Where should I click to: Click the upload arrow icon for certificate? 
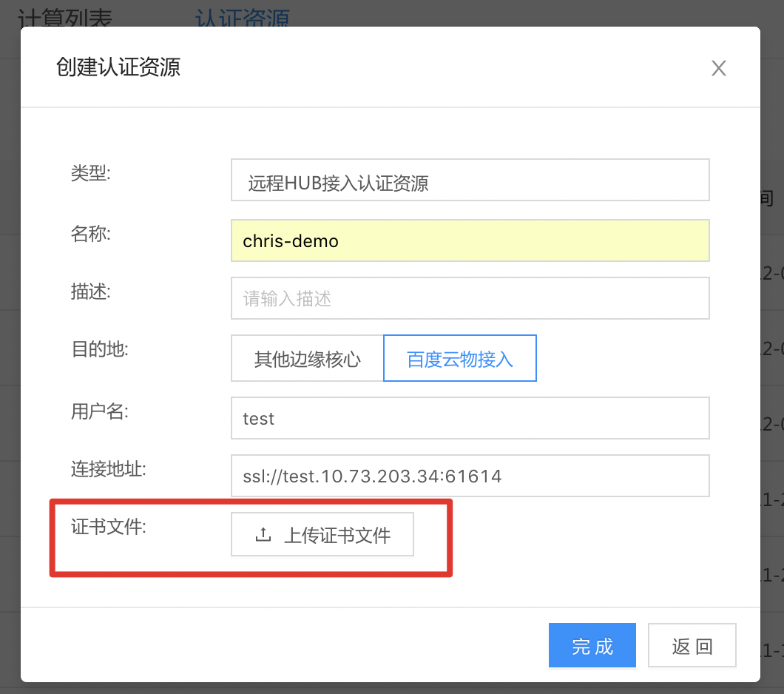[263, 535]
